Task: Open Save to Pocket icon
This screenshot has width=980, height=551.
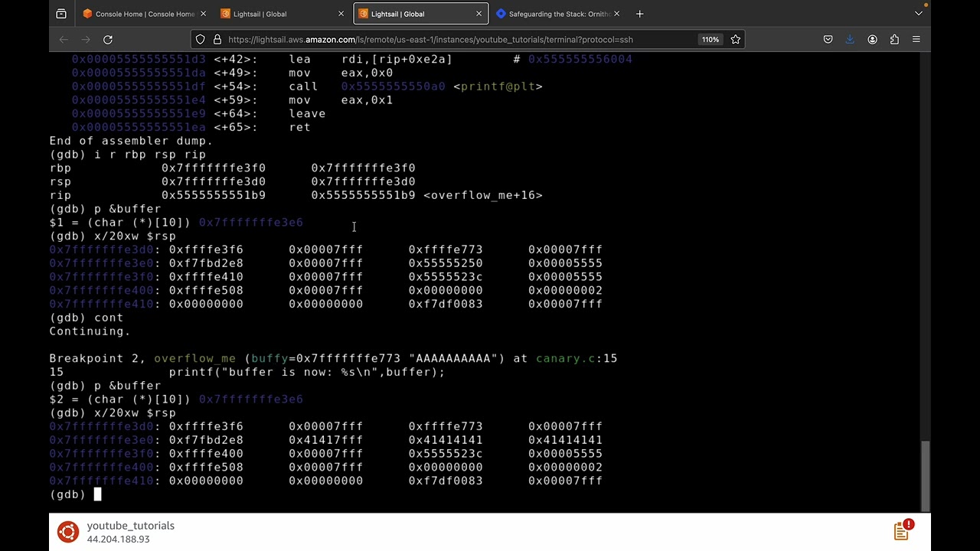Action: coord(828,40)
